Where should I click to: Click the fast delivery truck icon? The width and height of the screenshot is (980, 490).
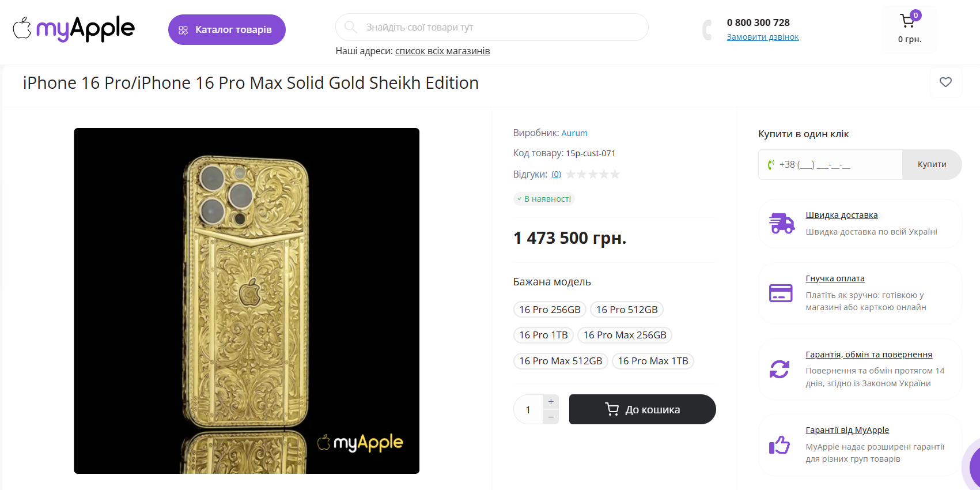[x=781, y=223]
